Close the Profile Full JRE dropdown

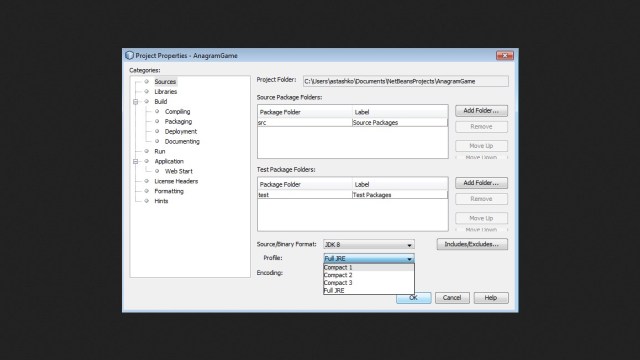(x=369, y=258)
